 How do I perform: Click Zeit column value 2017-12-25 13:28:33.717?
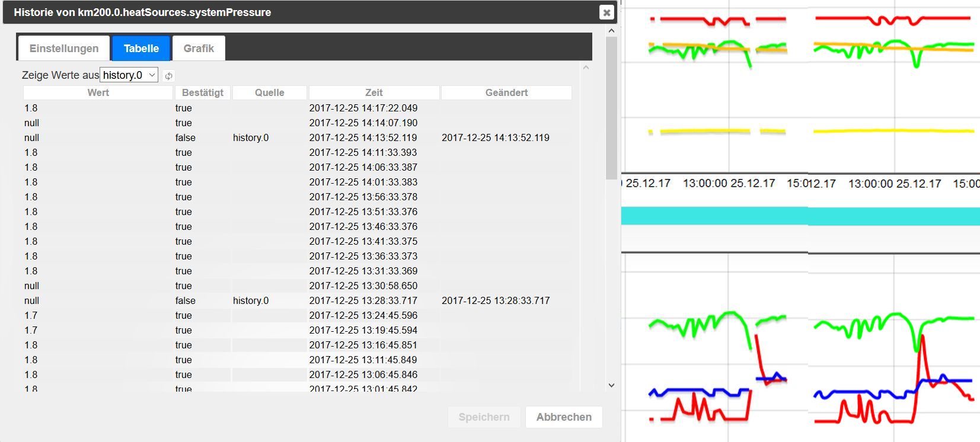pos(363,300)
